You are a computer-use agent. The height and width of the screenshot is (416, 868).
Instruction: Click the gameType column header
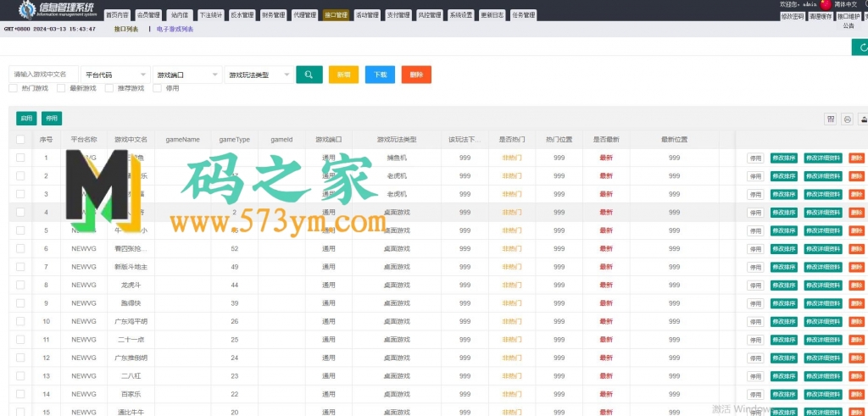click(x=234, y=140)
